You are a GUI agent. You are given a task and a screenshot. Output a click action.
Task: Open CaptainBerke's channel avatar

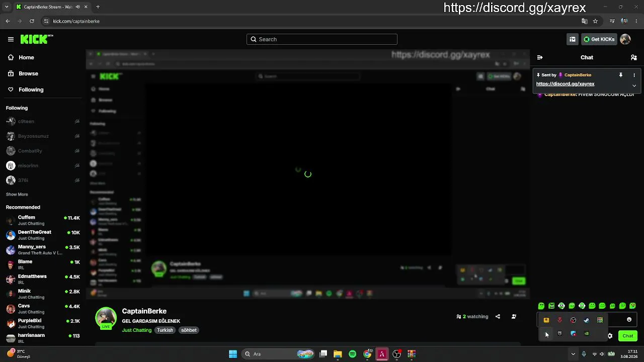(x=106, y=318)
